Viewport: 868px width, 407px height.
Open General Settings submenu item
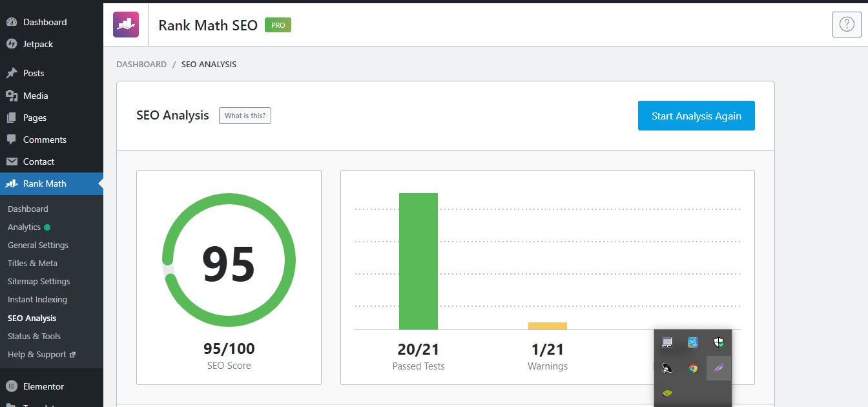point(38,245)
